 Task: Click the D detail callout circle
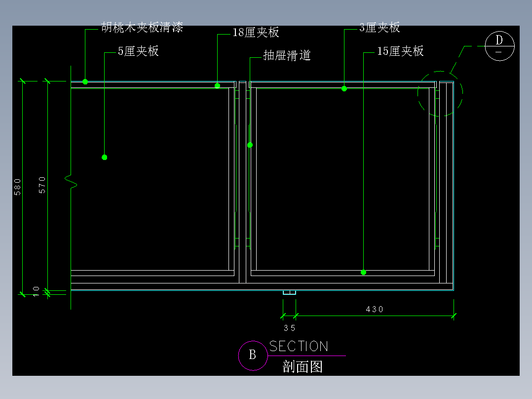[499, 46]
